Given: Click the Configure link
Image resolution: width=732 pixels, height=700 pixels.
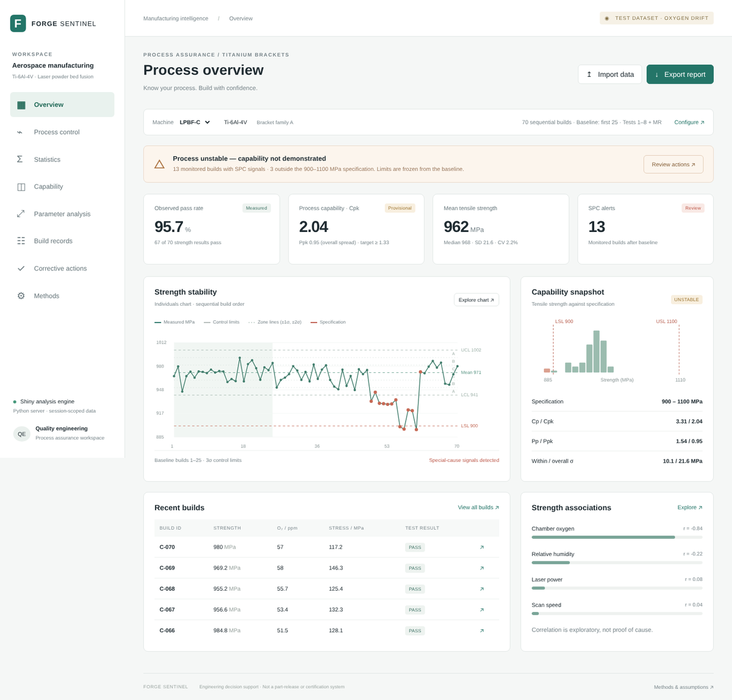Looking at the screenshot, I should (689, 122).
